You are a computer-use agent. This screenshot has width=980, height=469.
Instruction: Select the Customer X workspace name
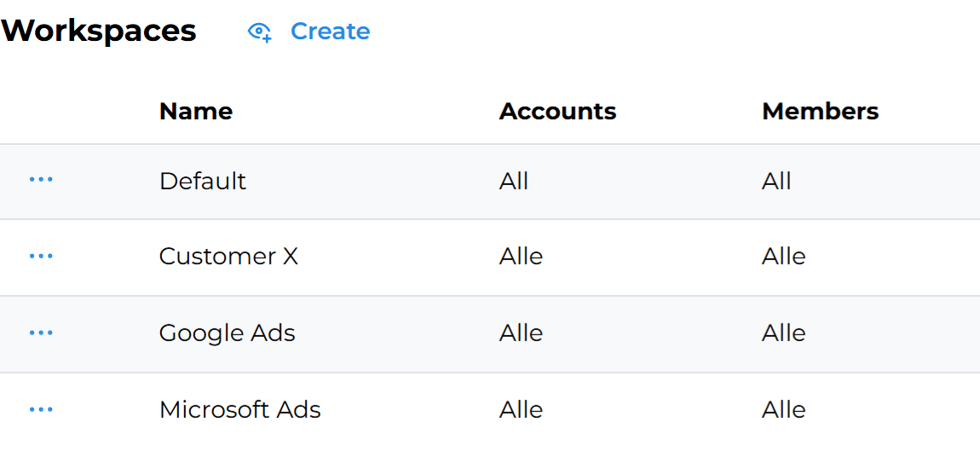pyautogui.click(x=228, y=257)
